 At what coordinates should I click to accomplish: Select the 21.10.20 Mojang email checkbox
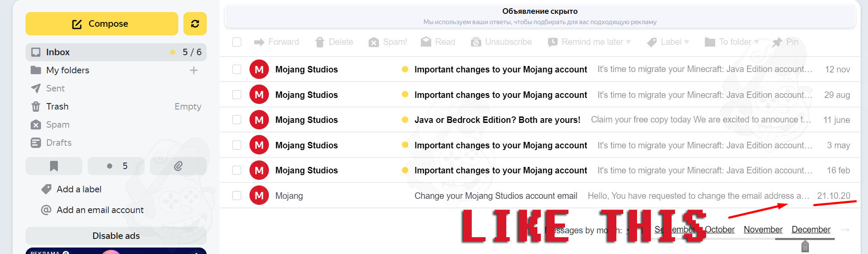pos(237,195)
